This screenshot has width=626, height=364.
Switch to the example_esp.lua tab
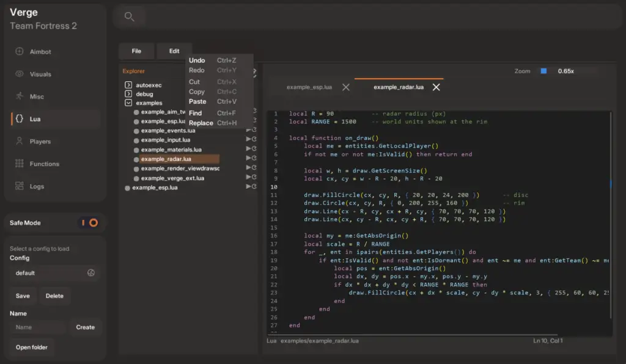click(309, 87)
